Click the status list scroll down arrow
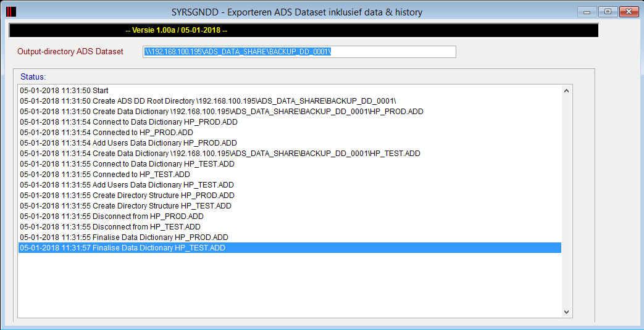Screen dimensions: 644x330 [566, 312]
